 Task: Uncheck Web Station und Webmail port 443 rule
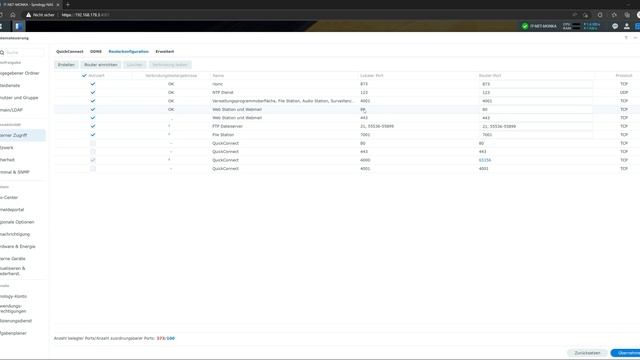93,118
